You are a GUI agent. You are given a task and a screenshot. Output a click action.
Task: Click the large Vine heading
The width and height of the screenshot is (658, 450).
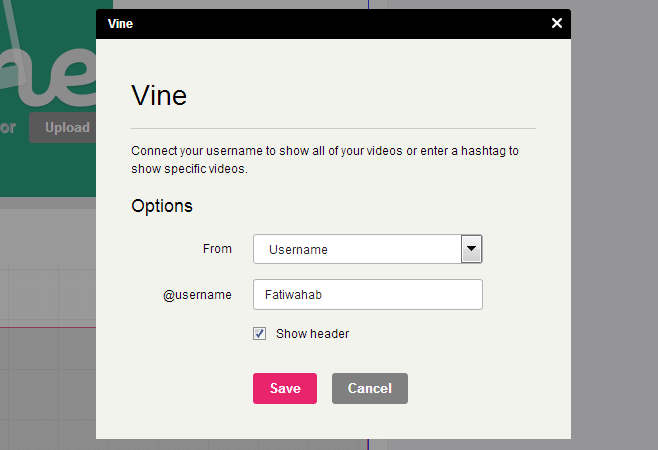[159, 96]
